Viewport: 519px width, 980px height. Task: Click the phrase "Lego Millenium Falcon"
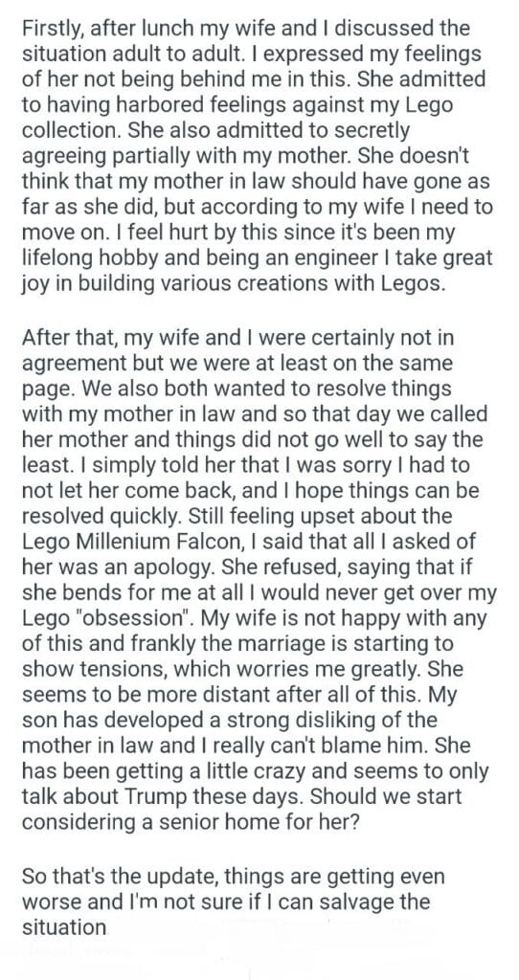coord(128,542)
